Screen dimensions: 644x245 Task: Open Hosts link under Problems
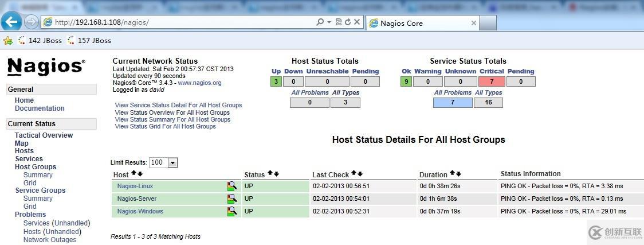click(32, 232)
